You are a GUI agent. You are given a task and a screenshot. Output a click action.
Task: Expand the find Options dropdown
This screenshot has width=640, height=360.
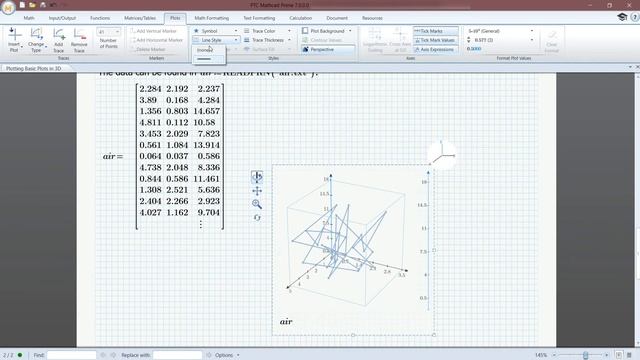[x=227, y=355]
